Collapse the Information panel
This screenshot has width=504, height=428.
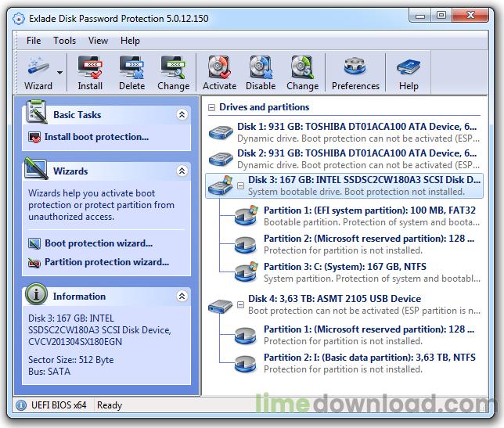tap(182, 297)
